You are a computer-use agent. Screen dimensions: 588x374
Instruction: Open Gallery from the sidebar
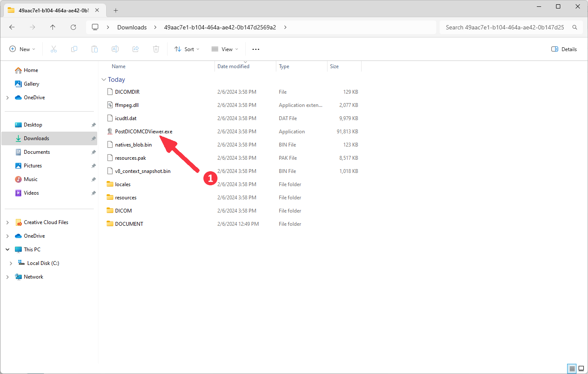(x=31, y=83)
